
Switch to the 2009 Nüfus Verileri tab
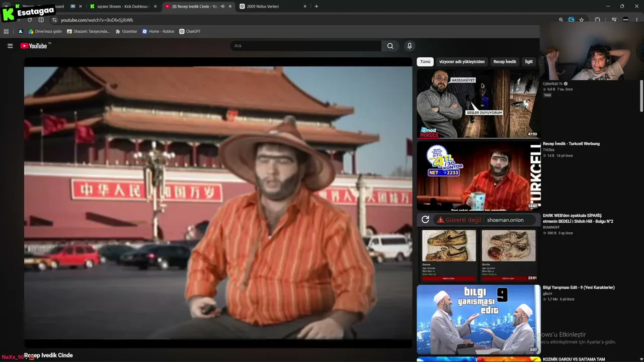point(273,7)
